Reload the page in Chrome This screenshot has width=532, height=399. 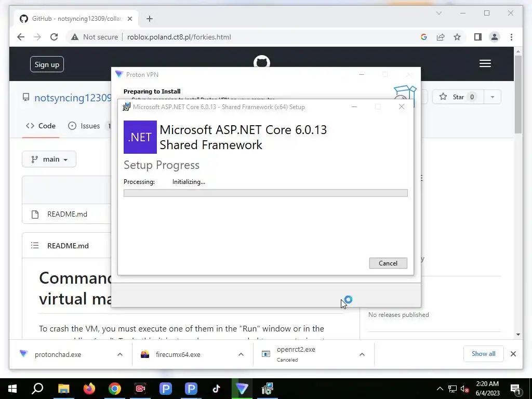(54, 37)
